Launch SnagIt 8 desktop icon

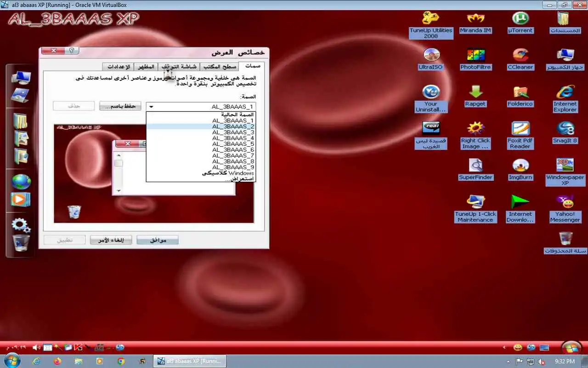[565, 132]
